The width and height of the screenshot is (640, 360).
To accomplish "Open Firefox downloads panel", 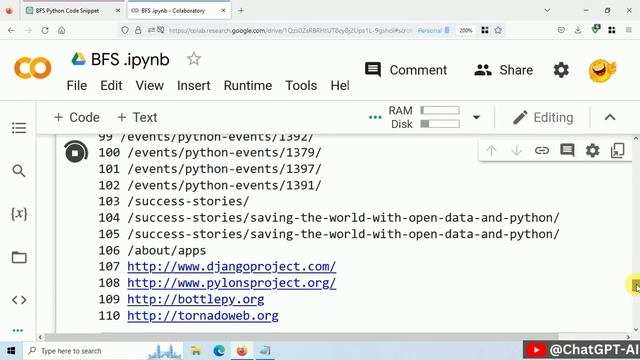I will 578,30.
